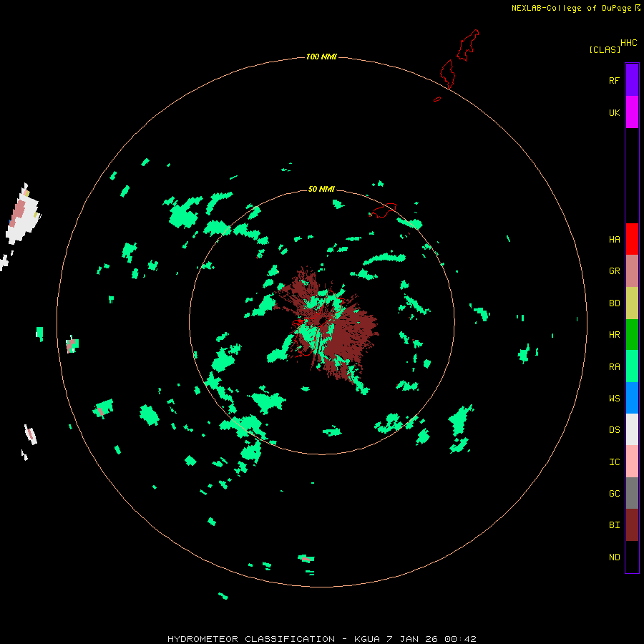Pick the dark green HR legend swatch

632,335
